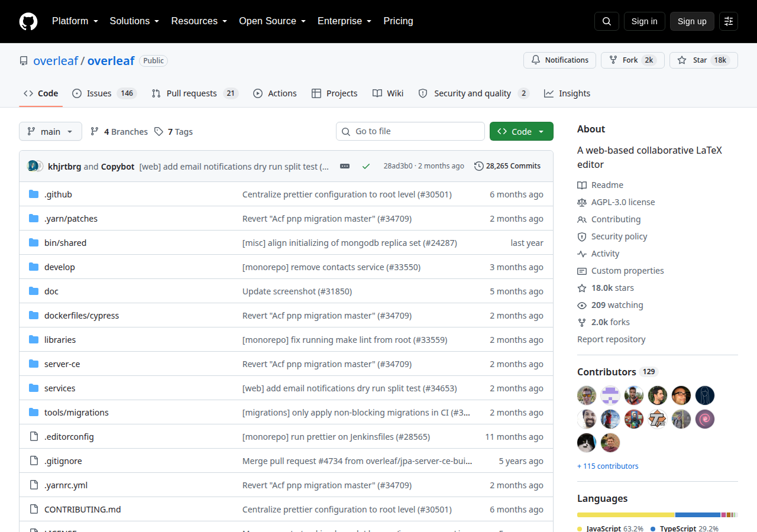Click the + 115 contributors link
The width and height of the screenshot is (757, 532).
(608, 466)
